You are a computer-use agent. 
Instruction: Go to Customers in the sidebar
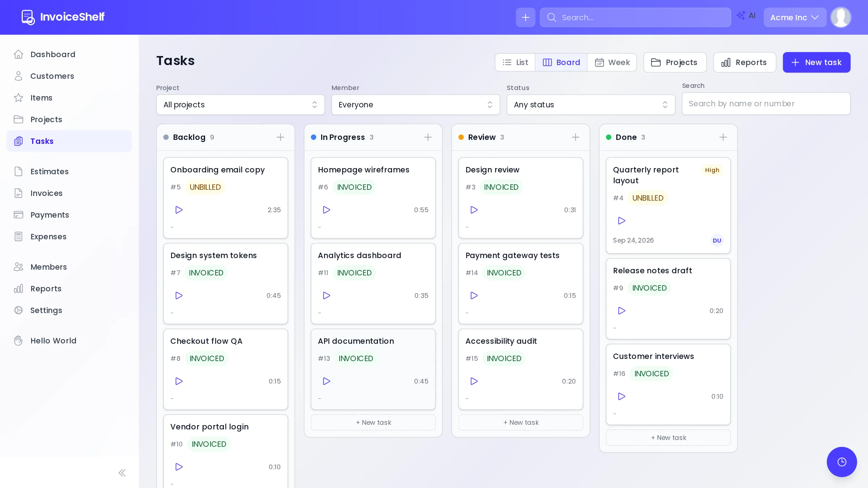click(69, 76)
